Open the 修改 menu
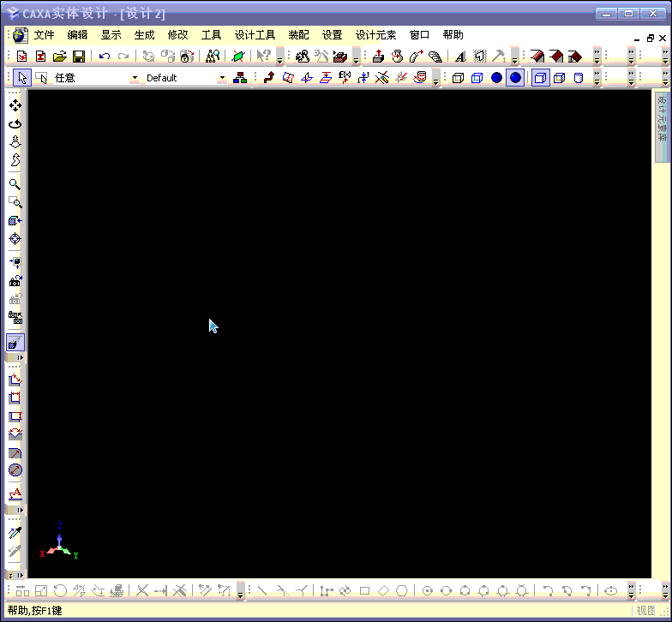The width and height of the screenshot is (672, 622). coord(178,35)
